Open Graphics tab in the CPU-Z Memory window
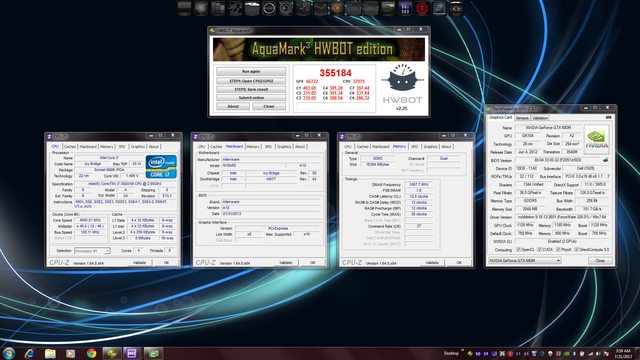 tap(430, 147)
